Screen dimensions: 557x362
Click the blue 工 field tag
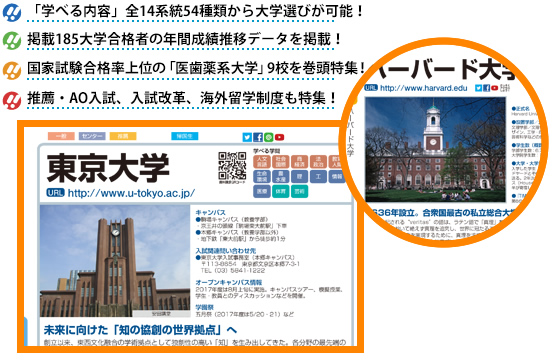[x=318, y=177]
